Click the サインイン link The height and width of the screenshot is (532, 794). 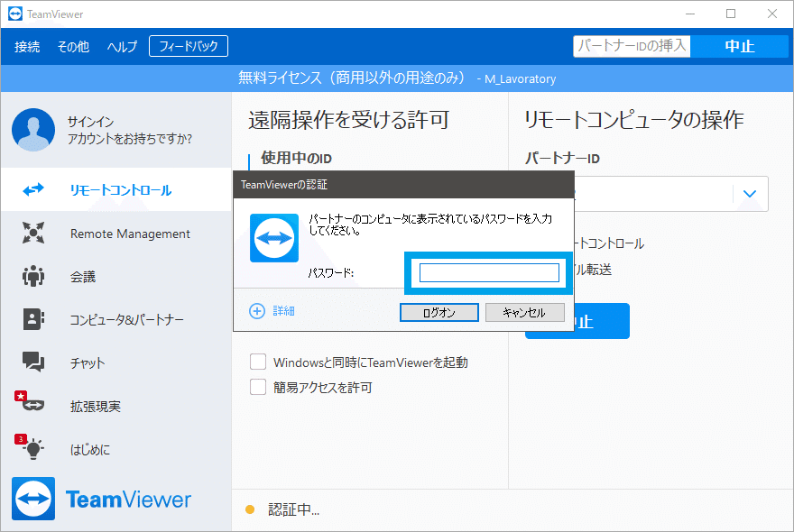pyautogui.click(x=90, y=122)
